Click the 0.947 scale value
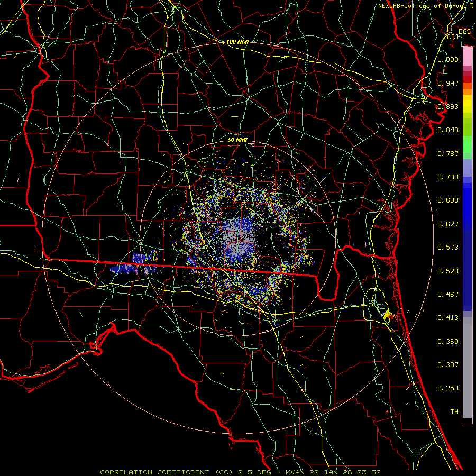The width and height of the screenshot is (476, 476). 448,83
